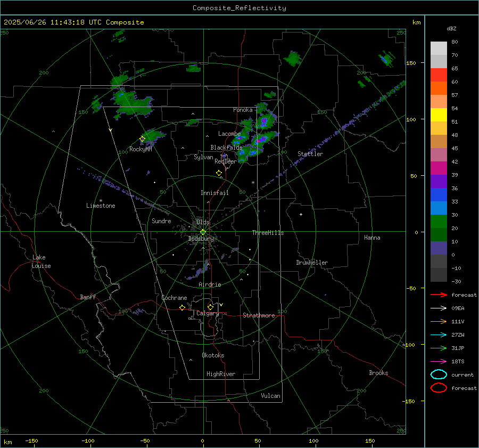Viewport: 479px width, 448px height.
Task: Click the Drumheller town label
Action: click(312, 263)
